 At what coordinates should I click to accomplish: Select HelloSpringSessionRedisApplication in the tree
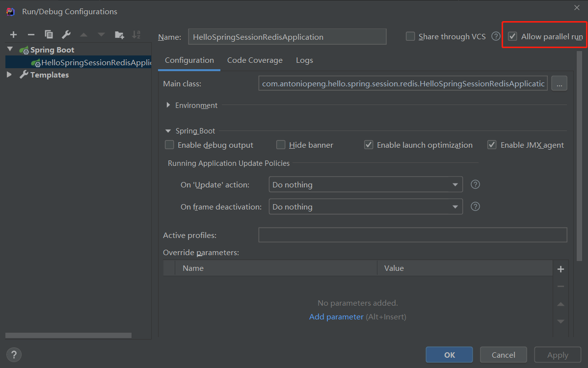click(x=79, y=62)
